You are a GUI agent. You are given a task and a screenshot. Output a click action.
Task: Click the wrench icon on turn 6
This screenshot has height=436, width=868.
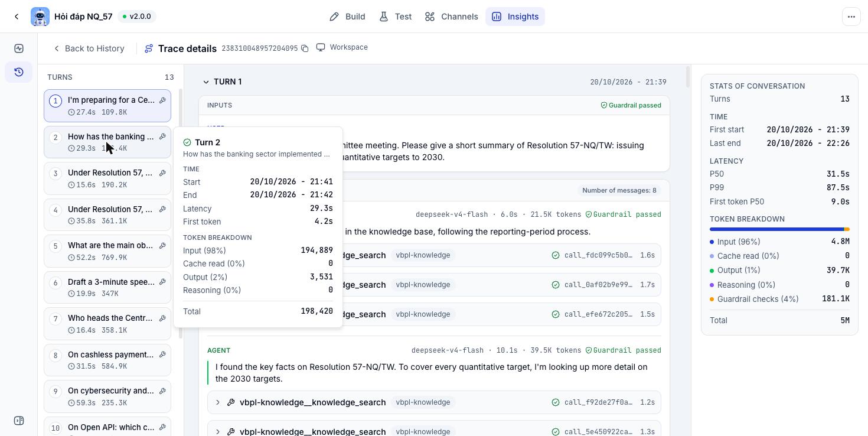tap(162, 282)
